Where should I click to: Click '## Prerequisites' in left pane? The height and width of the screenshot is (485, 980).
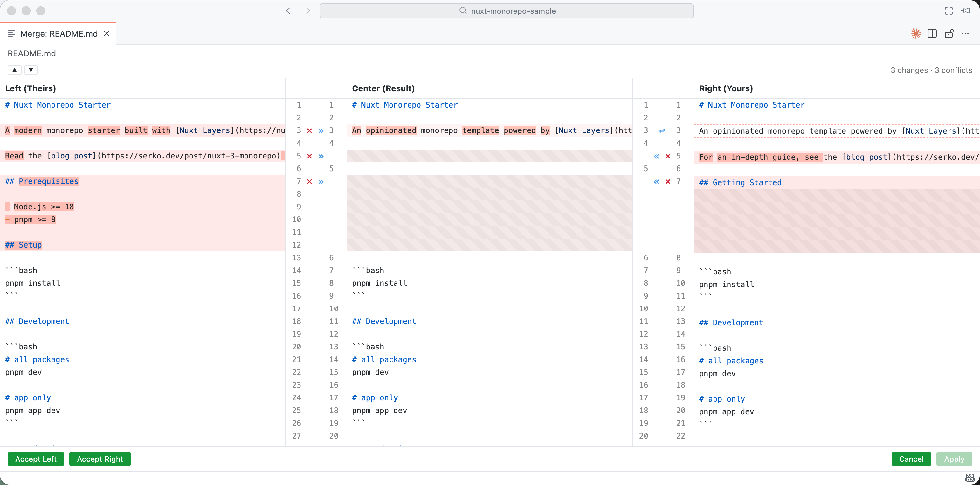(x=42, y=181)
